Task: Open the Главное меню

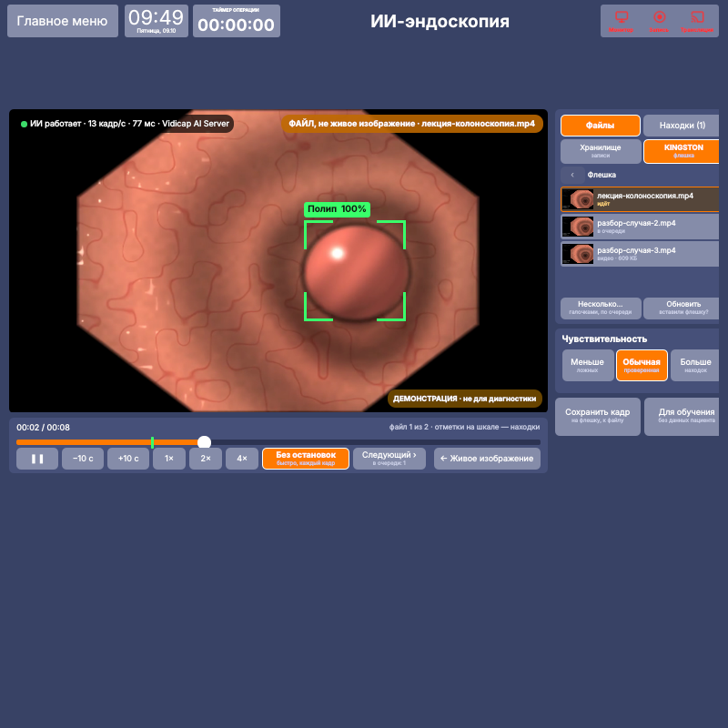Action: click(63, 21)
